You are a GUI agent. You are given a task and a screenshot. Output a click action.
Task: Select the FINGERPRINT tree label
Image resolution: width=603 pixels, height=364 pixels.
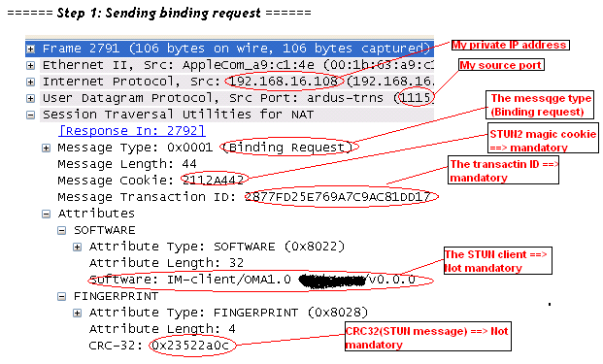pyautogui.click(x=116, y=296)
